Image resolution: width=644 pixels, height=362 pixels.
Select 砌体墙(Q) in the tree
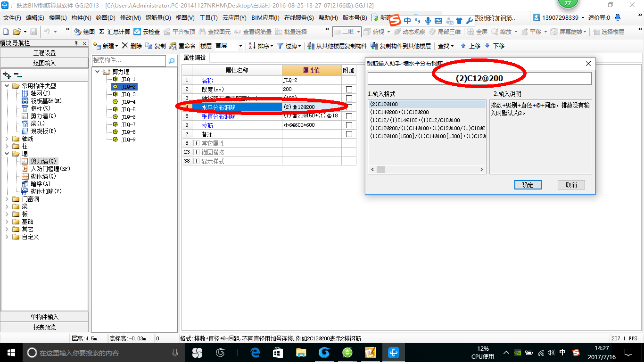coord(40,176)
